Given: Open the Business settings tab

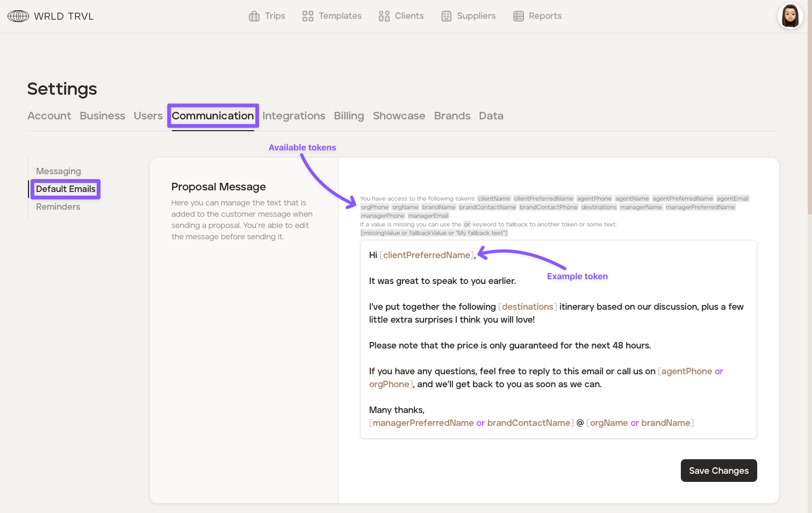Looking at the screenshot, I should pos(102,116).
